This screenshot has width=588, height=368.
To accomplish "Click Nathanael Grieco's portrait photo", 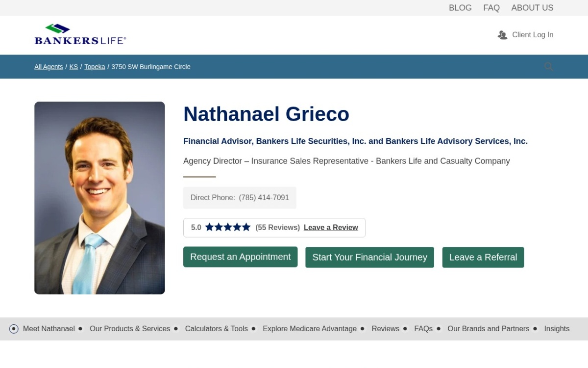I will (99, 198).
